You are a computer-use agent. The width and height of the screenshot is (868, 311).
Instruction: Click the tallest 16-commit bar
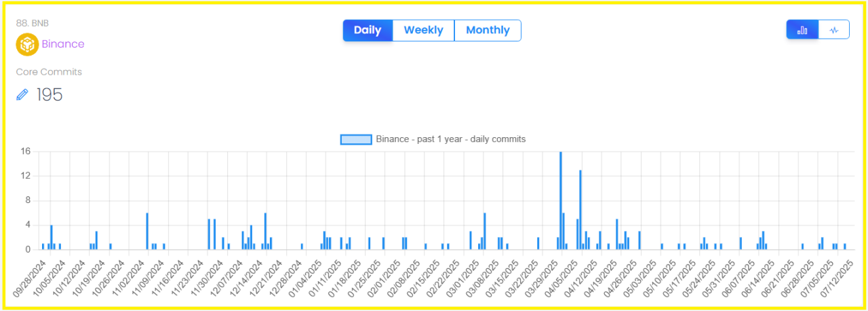coord(560,200)
